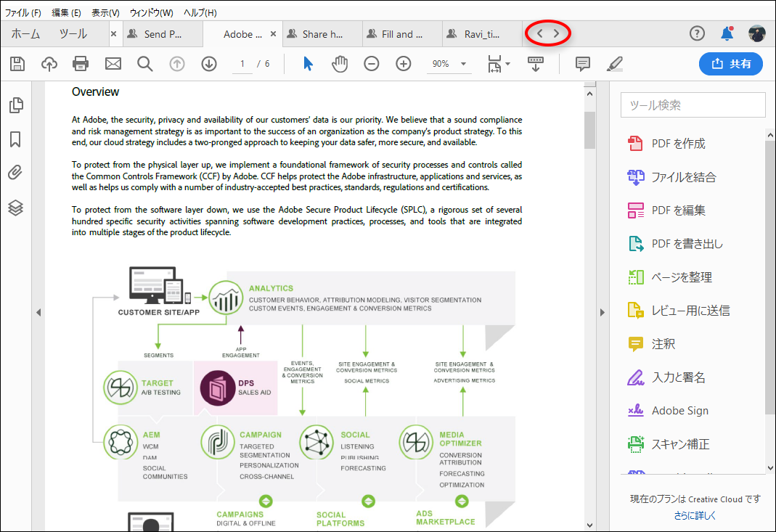Viewport: 776px width, 532px height.
Task: Select the ファイルを結合 tool
Action: coord(671,176)
